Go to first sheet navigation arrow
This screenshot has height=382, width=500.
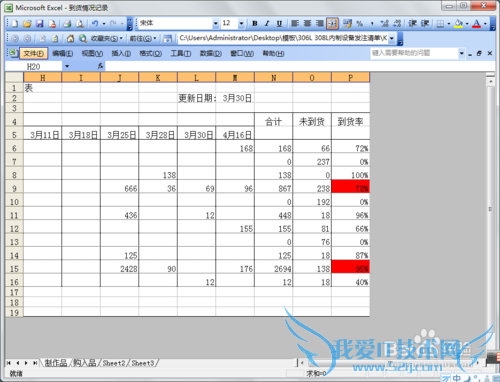pyautogui.click(x=9, y=363)
